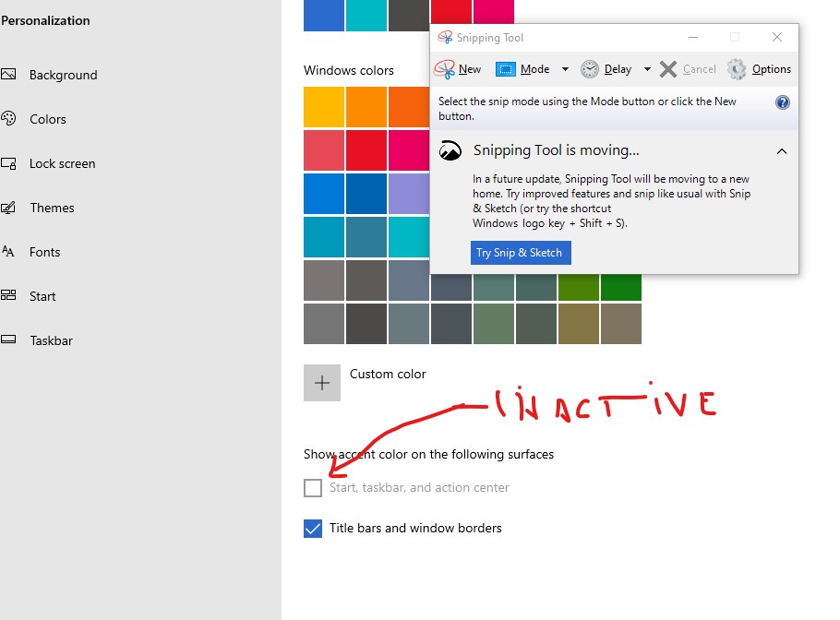Click the Background picture icon in the sidebar
840x620 pixels.
click(x=8, y=75)
